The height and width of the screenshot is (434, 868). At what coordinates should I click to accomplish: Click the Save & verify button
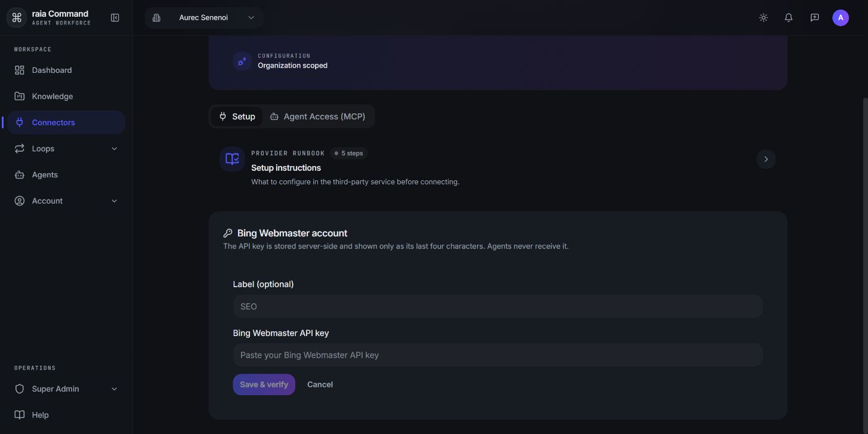click(264, 384)
